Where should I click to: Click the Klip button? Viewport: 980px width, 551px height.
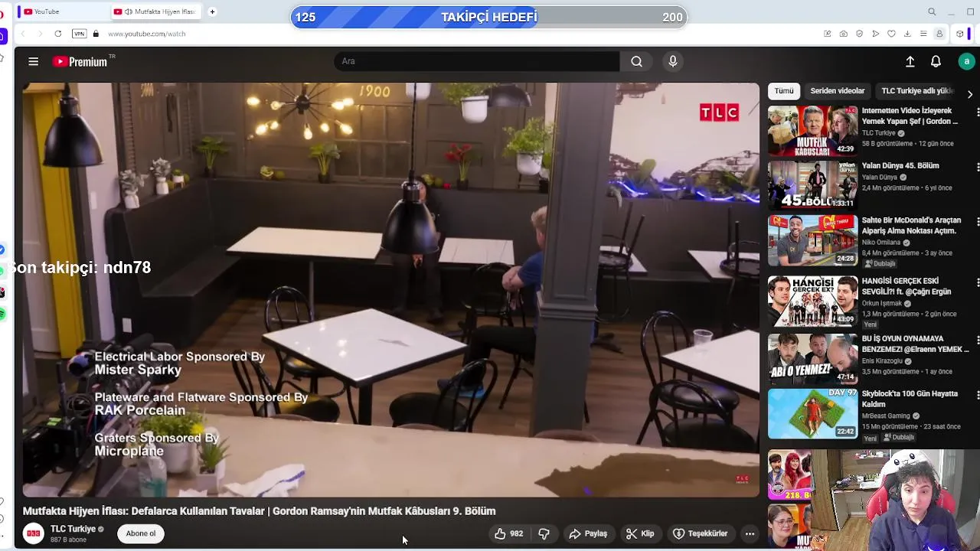(640, 533)
